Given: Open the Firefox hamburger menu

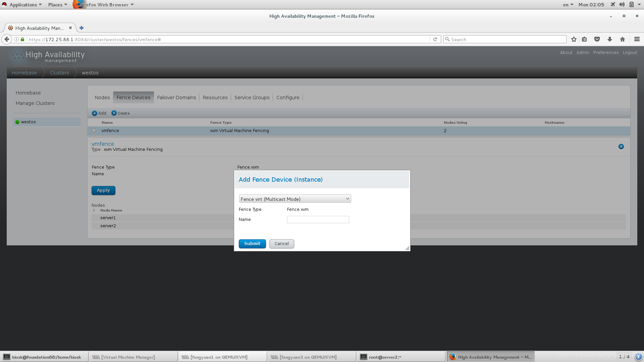Looking at the screenshot, I should [x=637, y=39].
